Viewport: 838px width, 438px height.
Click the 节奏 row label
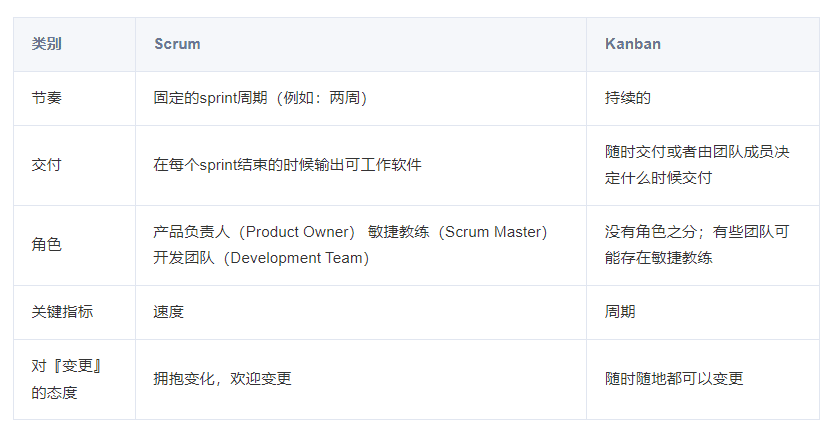pos(46,98)
